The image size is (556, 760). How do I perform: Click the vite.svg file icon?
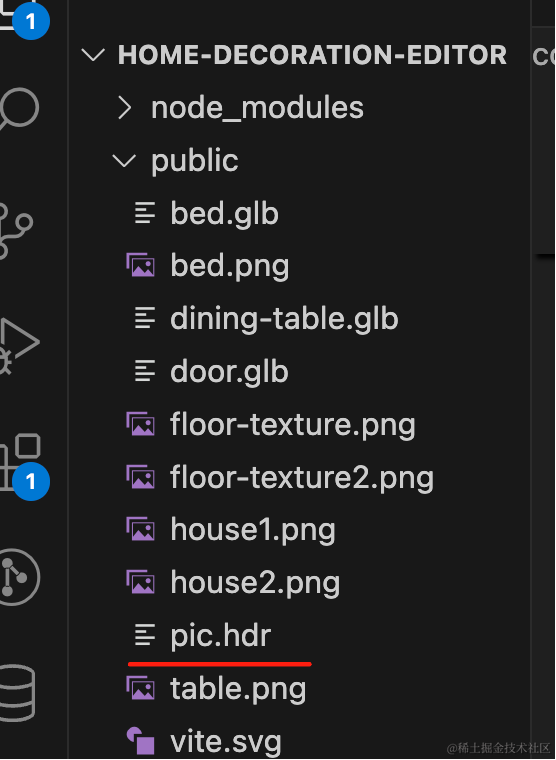point(141,741)
